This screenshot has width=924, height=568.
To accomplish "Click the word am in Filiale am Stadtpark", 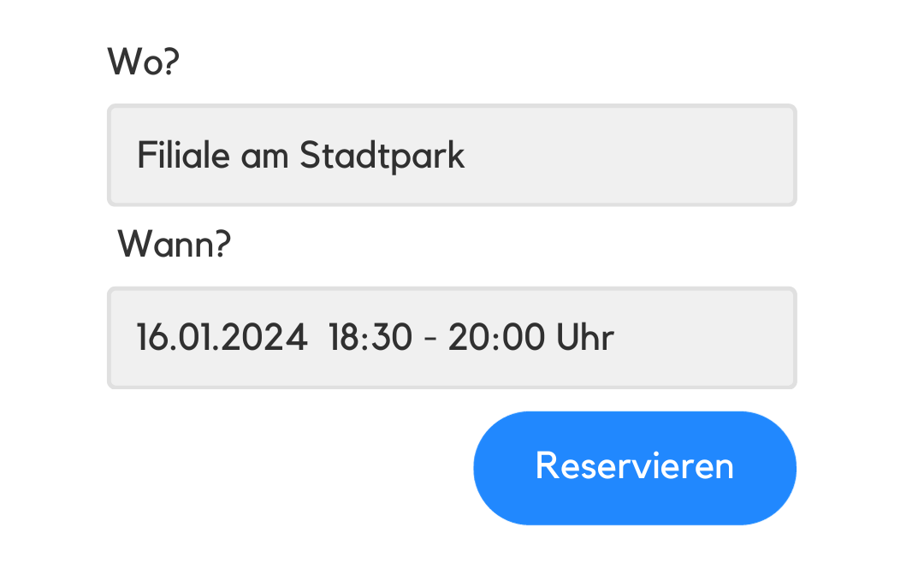I will point(264,158).
